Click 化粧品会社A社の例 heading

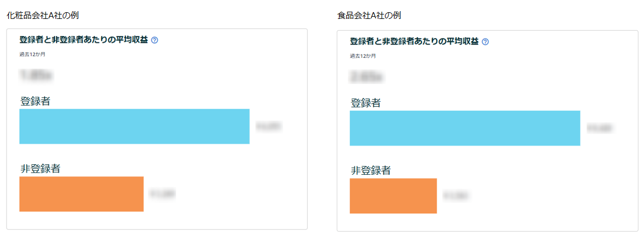click(43, 16)
